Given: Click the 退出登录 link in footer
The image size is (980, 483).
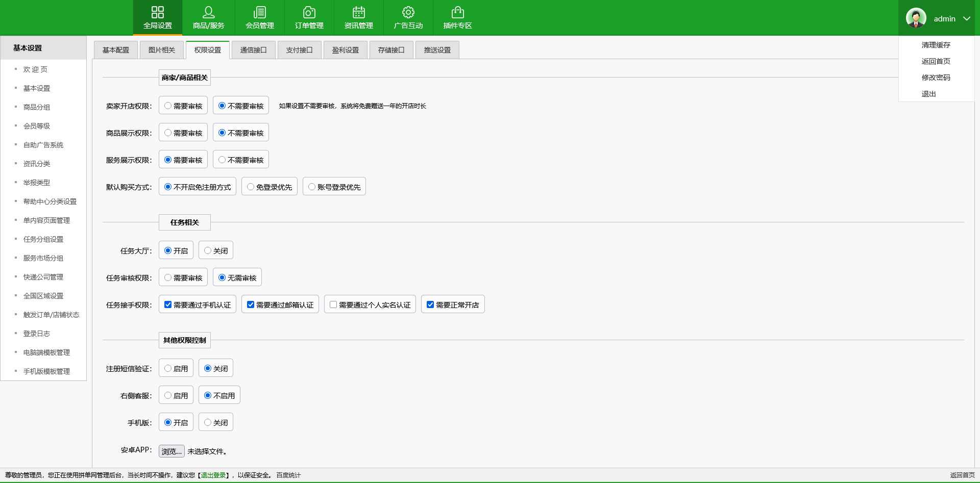Looking at the screenshot, I should point(213,475).
